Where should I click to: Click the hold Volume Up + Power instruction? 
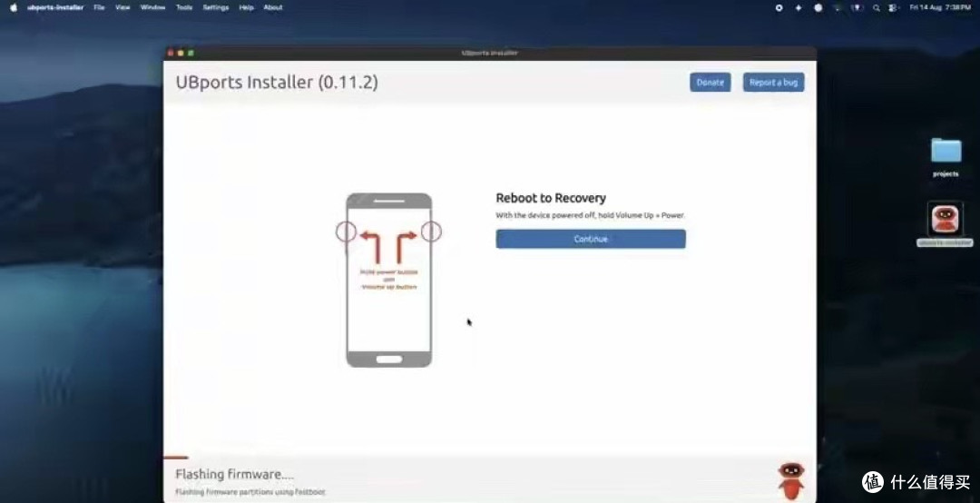tap(590, 215)
